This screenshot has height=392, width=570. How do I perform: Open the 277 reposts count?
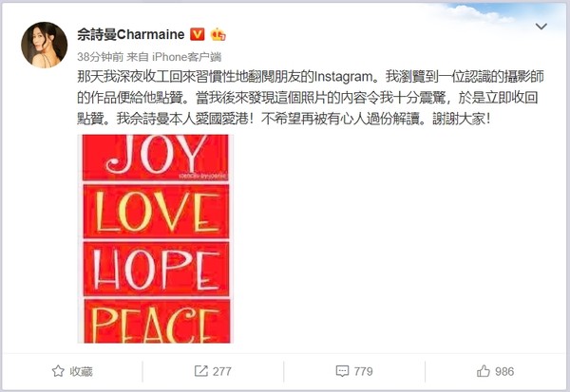tap(221, 371)
